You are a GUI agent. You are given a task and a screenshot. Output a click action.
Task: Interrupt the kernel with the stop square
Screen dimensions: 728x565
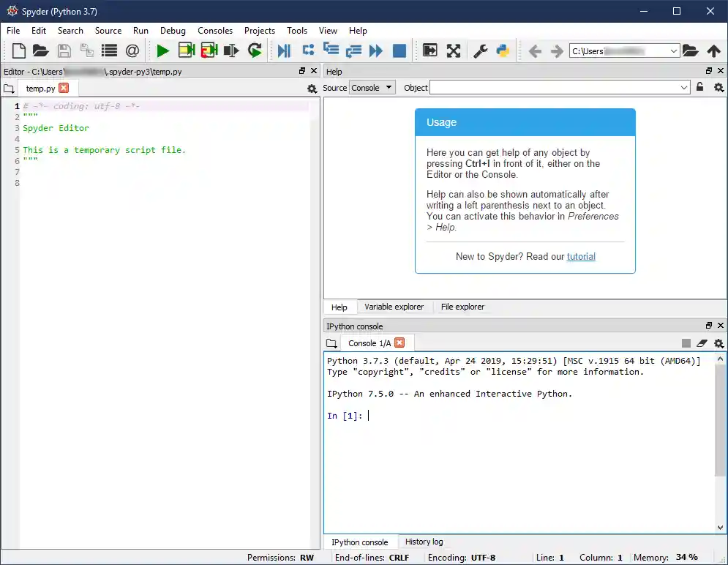click(x=686, y=343)
